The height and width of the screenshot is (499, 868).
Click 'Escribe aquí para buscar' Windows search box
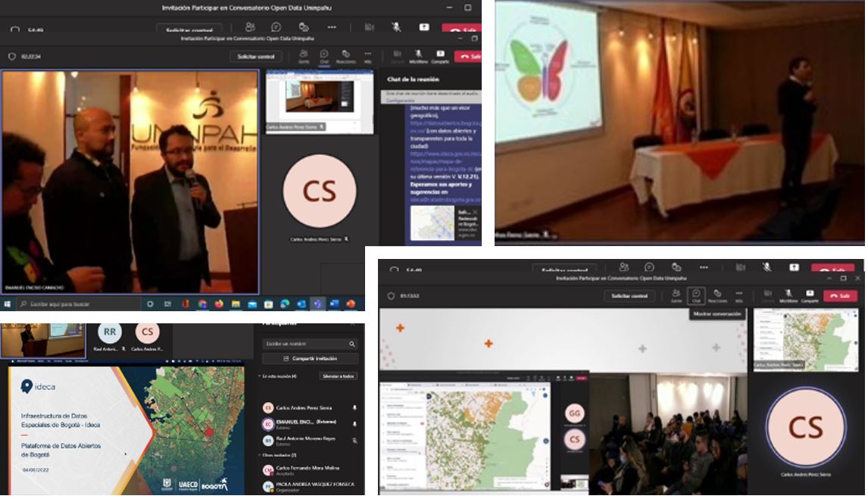pos(76,304)
